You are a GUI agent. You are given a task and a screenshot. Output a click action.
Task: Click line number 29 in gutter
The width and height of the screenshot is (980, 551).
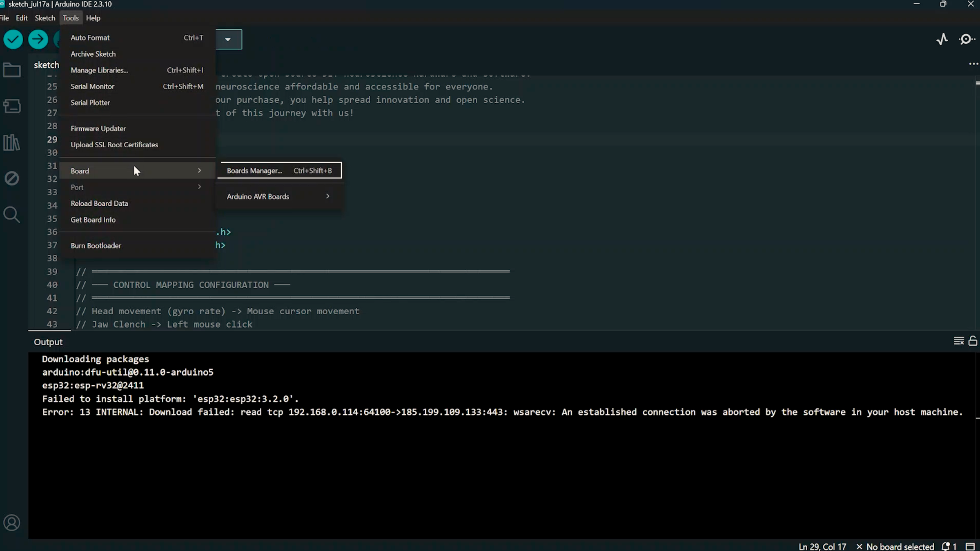click(52, 140)
